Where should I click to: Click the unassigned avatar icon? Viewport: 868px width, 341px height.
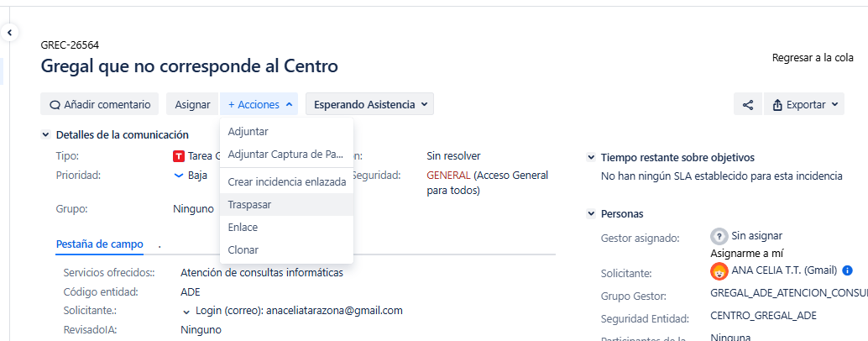(x=719, y=236)
